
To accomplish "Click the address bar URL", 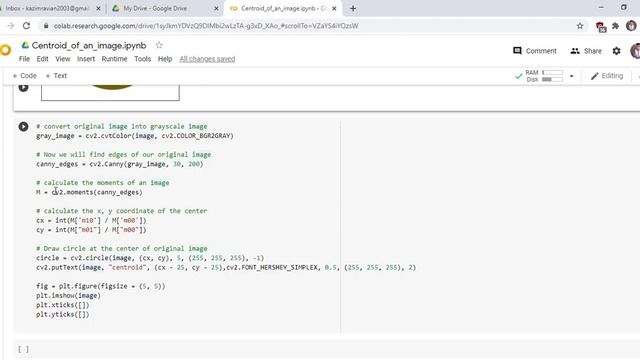I will point(206,26).
